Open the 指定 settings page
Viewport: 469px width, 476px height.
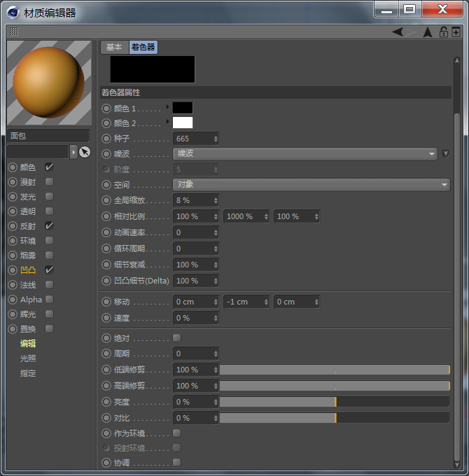pyautogui.click(x=28, y=373)
